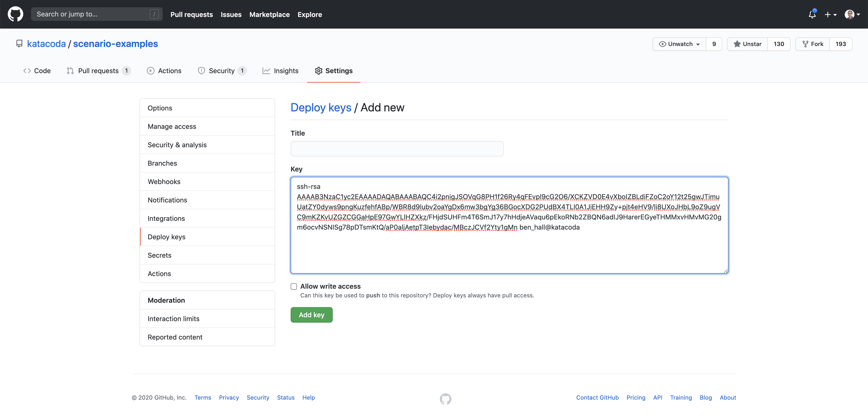
Task: Click the slash shortcut key icon in search
Action: click(x=154, y=14)
